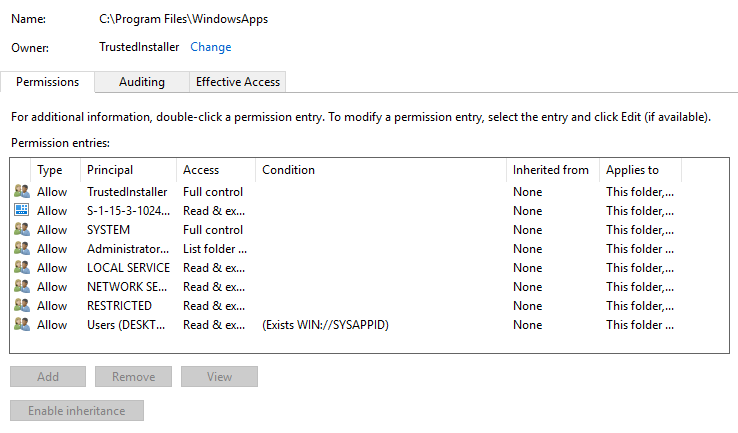Sort entries by Access column header
This screenshot has height=433, width=738.
[216, 170]
